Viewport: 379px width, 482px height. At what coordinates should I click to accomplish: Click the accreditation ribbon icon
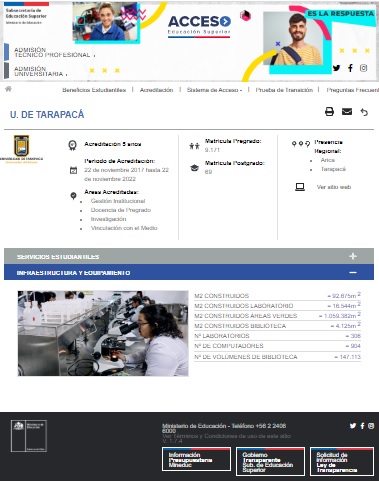(72, 145)
